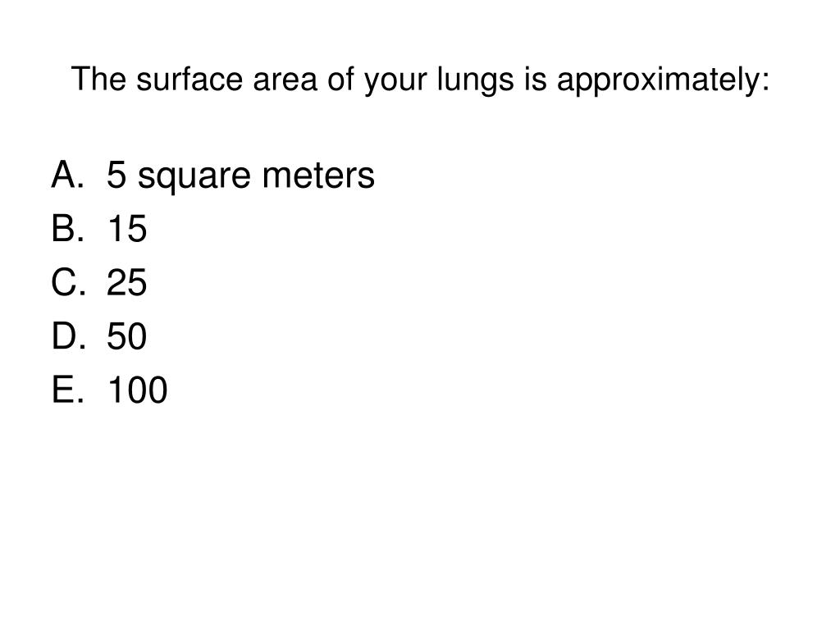This screenshot has height=630, width=840.
Task: Click the question title about lungs surface area
Action: [x=420, y=80]
